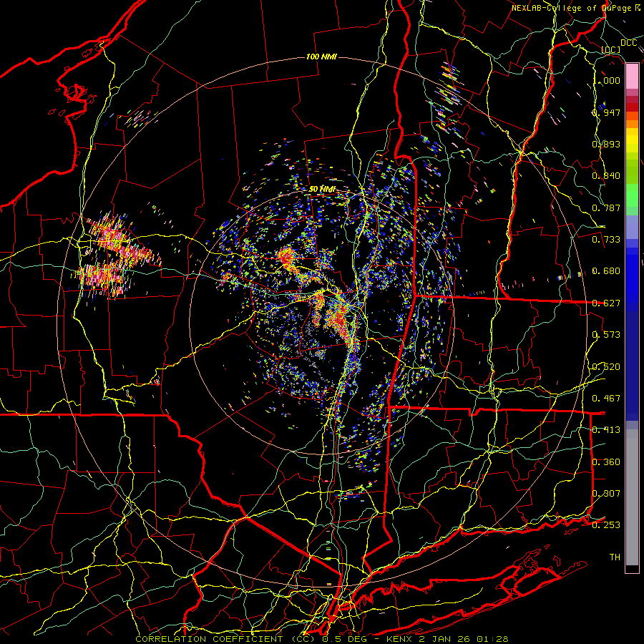This screenshot has width=644, height=644.
Task: Click the 0.733 scale value
Action: click(x=606, y=240)
